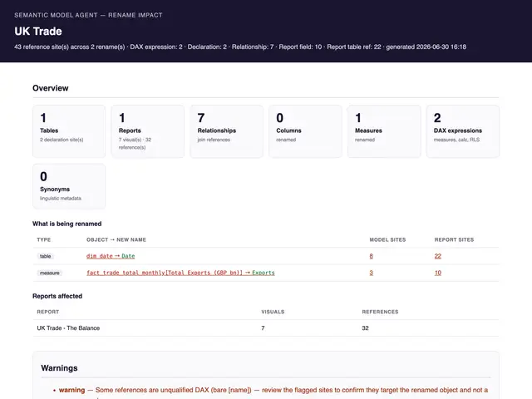The width and height of the screenshot is (532, 399).
Task: Open report sites count 10 for measure row
Action: (438, 273)
